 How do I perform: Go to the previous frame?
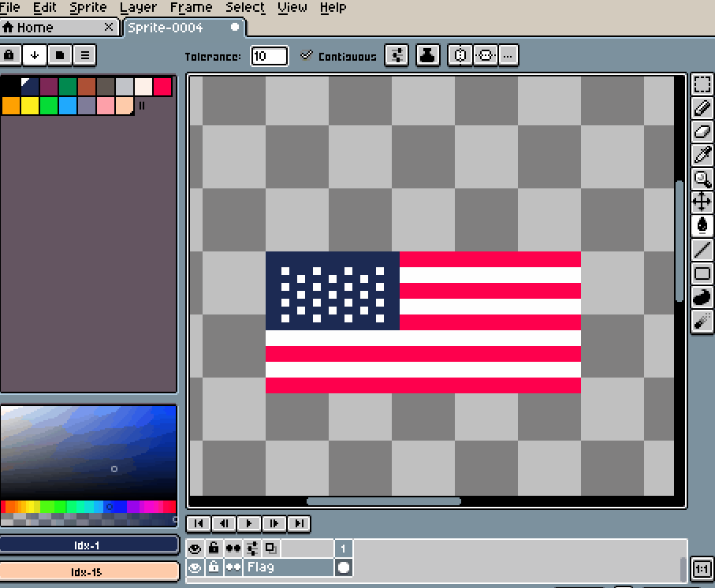pos(224,523)
